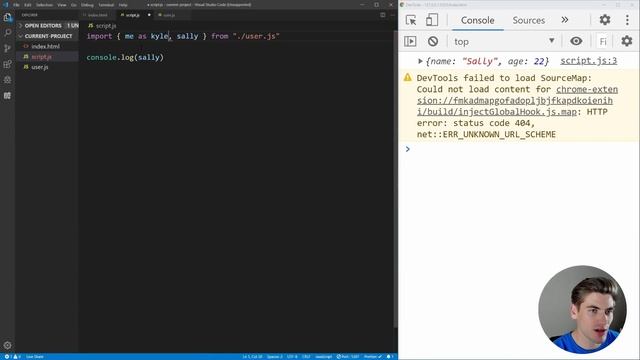Open DevTools customize menu (three dots)
Image resolution: width=640 pixels, height=360 pixels.
pos(627,20)
